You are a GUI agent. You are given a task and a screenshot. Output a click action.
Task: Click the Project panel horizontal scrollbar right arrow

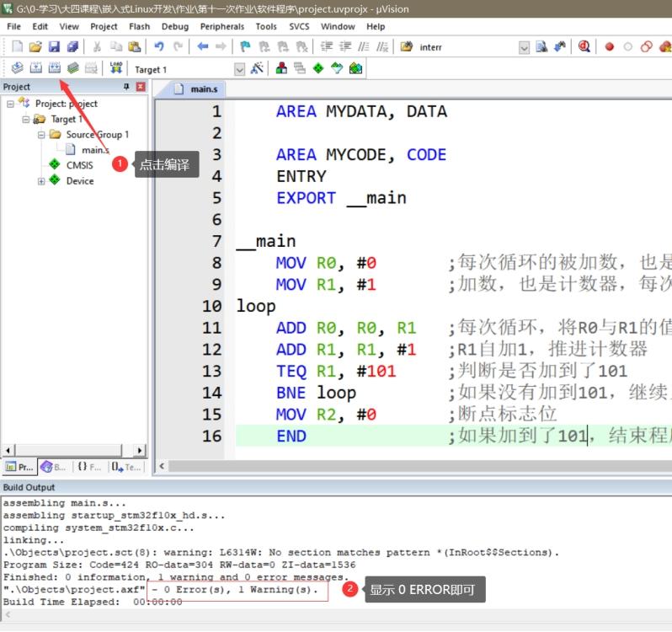tap(139, 450)
